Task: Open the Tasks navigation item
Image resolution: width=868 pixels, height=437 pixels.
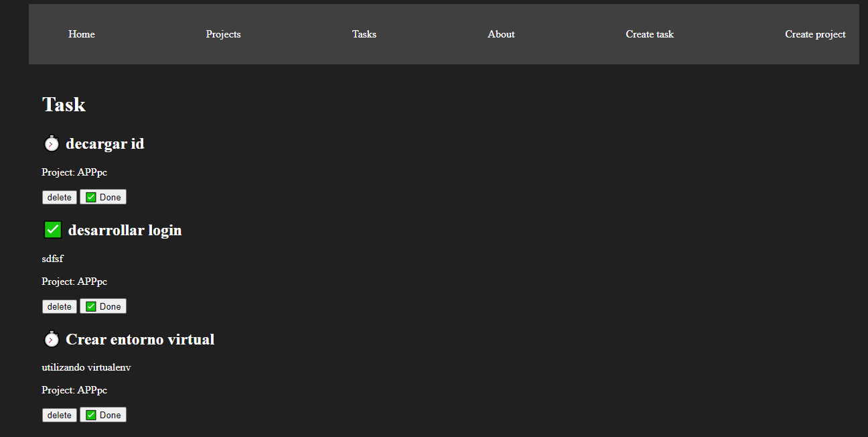Action: [x=364, y=34]
